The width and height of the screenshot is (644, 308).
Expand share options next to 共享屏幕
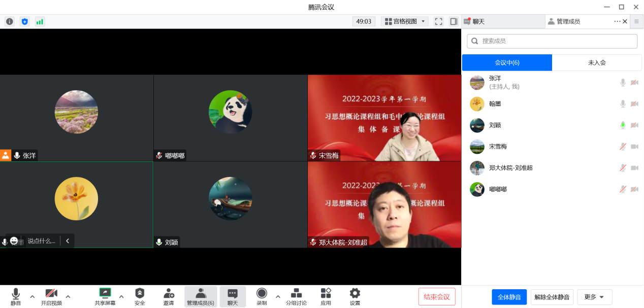[x=121, y=296]
